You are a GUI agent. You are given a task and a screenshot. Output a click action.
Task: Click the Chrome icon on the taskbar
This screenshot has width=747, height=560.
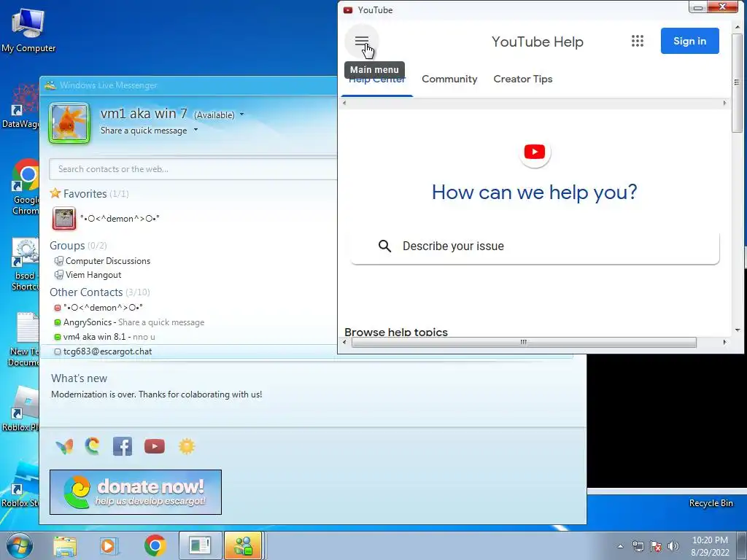(x=155, y=545)
